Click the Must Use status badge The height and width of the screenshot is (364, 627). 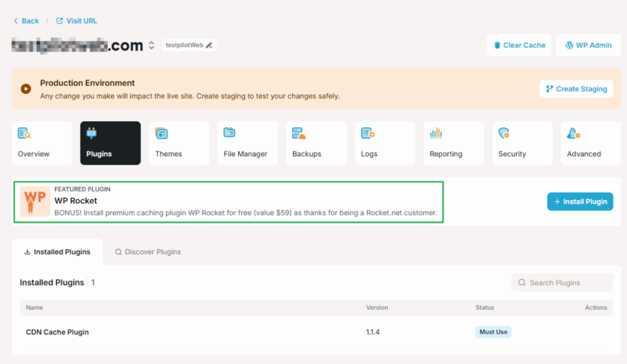click(493, 332)
